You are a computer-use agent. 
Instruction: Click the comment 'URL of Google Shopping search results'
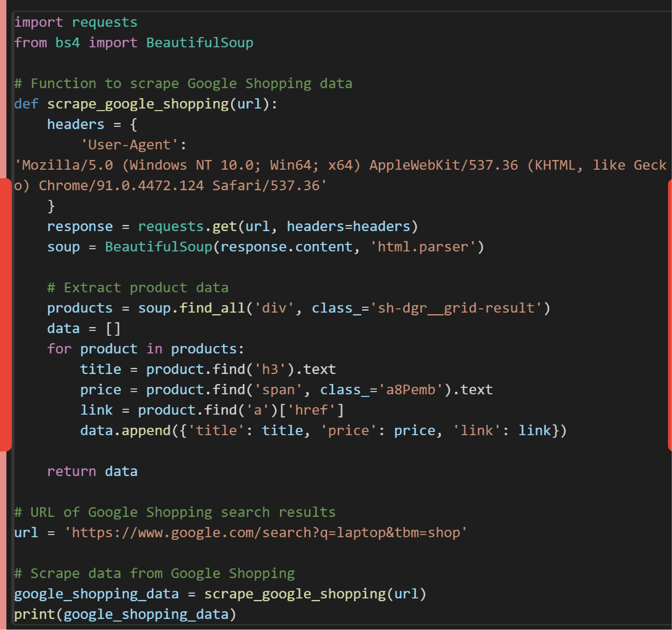click(175, 512)
